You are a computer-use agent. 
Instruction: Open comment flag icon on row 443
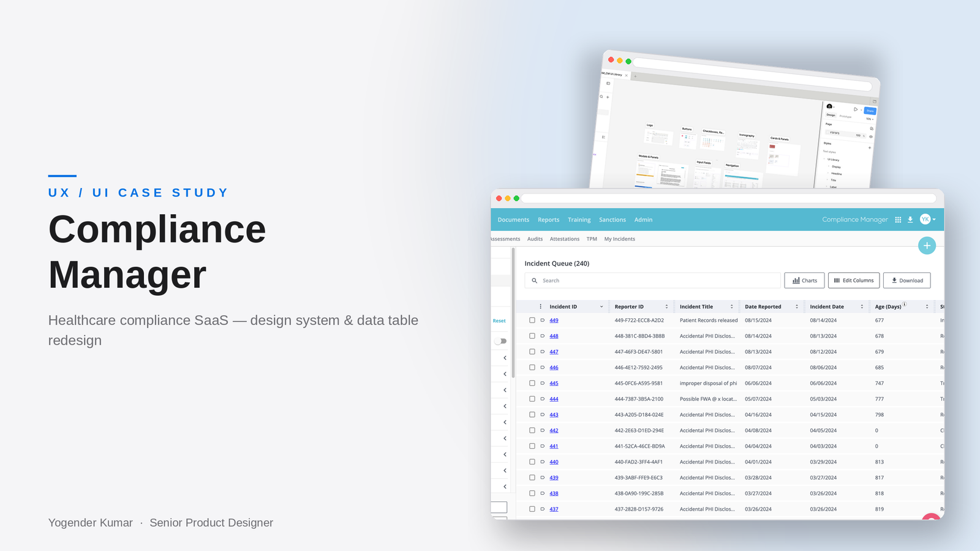pos(543,414)
